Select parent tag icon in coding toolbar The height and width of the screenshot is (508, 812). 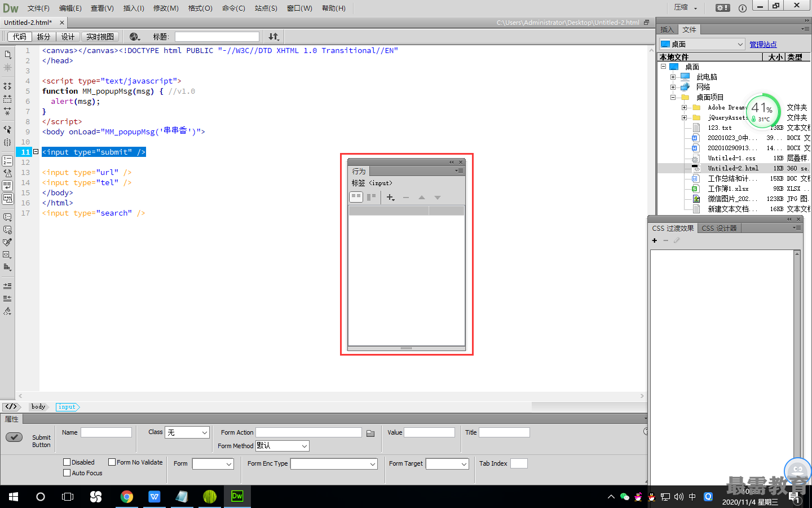click(7, 129)
